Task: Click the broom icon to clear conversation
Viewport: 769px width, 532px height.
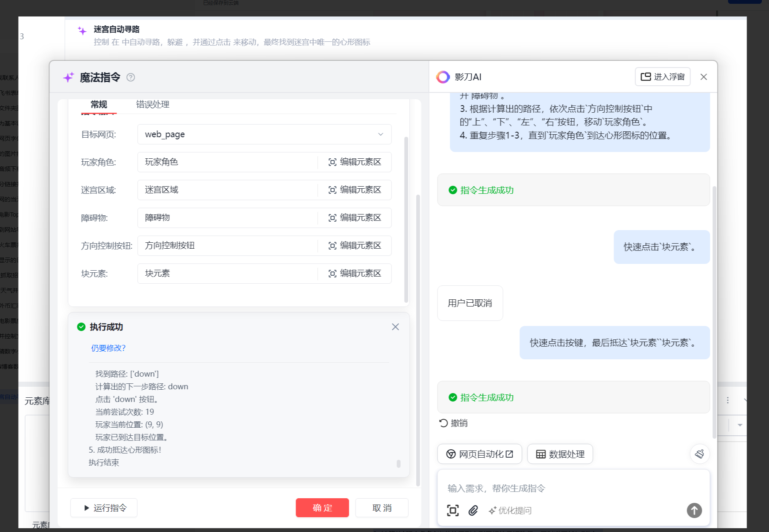Action: 699,454
